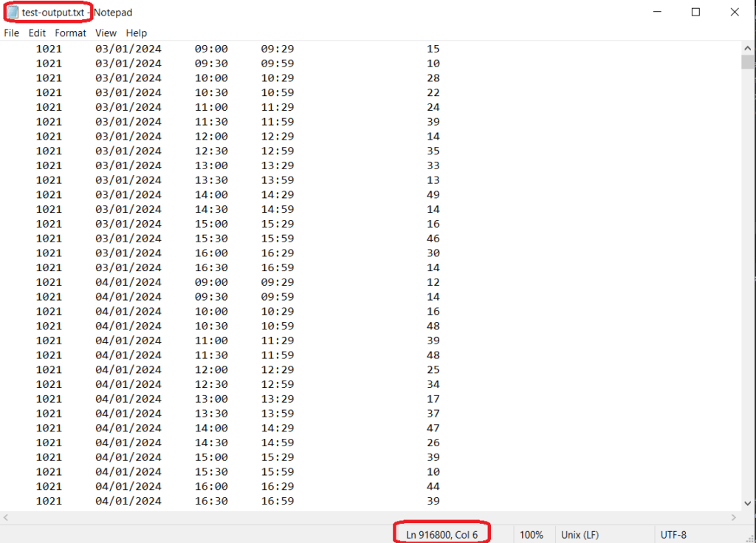Minimize the Notepad window
The width and height of the screenshot is (756, 543).
(x=657, y=12)
